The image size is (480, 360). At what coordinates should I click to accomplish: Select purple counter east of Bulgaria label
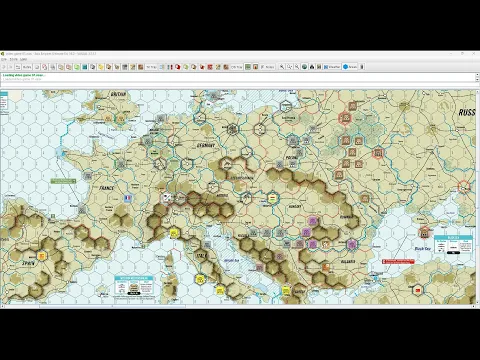(x=352, y=244)
